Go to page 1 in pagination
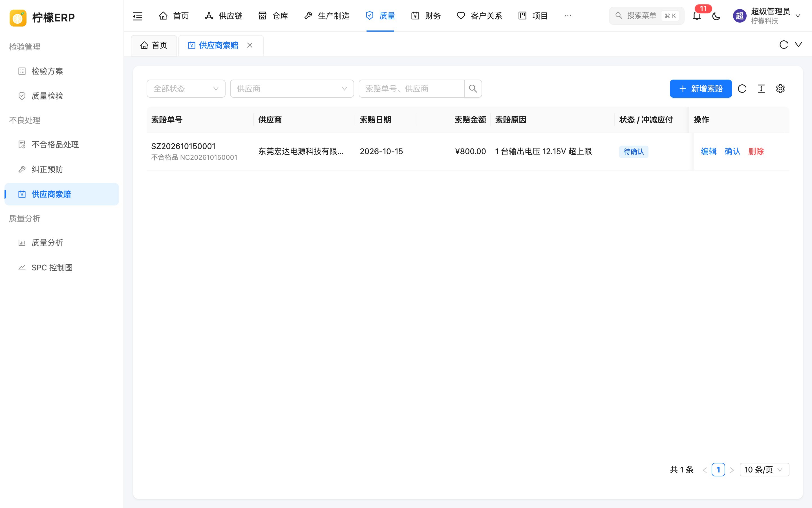 718,469
